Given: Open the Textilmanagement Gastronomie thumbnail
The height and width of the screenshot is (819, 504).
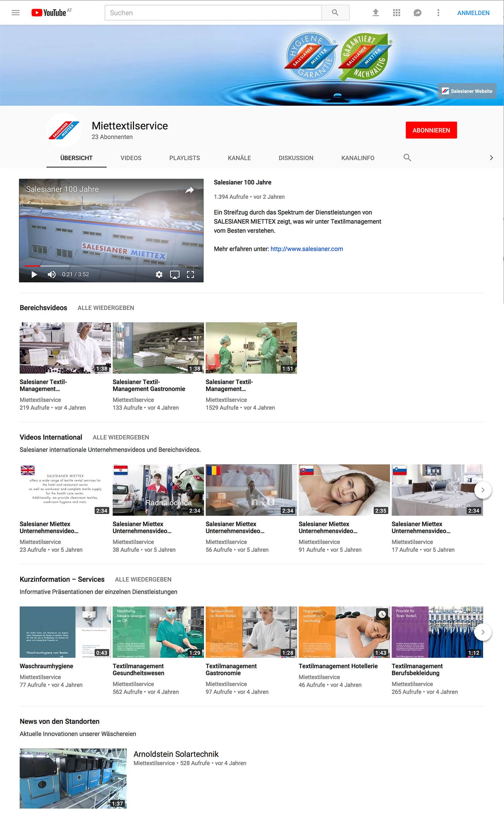Looking at the screenshot, I should pyautogui.click(x=251, y=632).
